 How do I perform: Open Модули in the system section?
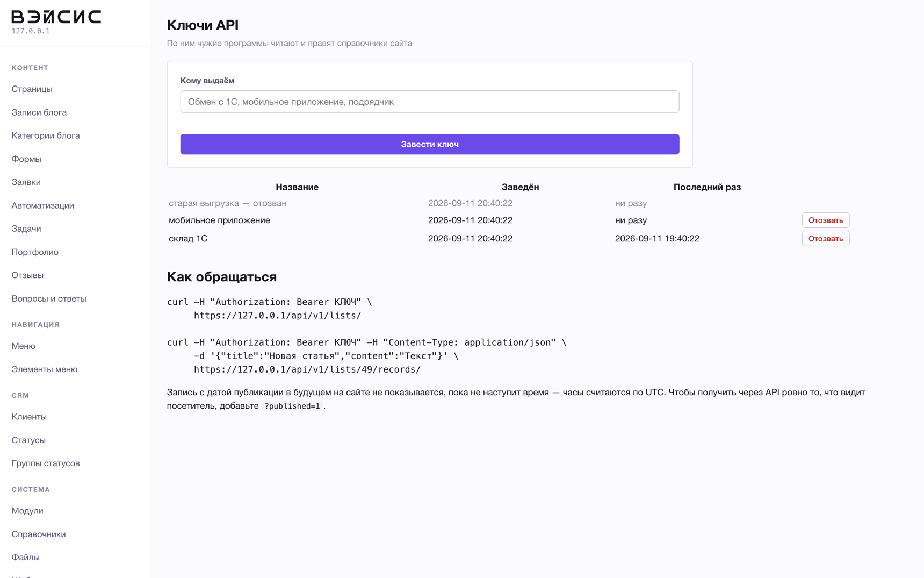pyautogui.click(x=27, y=511)
